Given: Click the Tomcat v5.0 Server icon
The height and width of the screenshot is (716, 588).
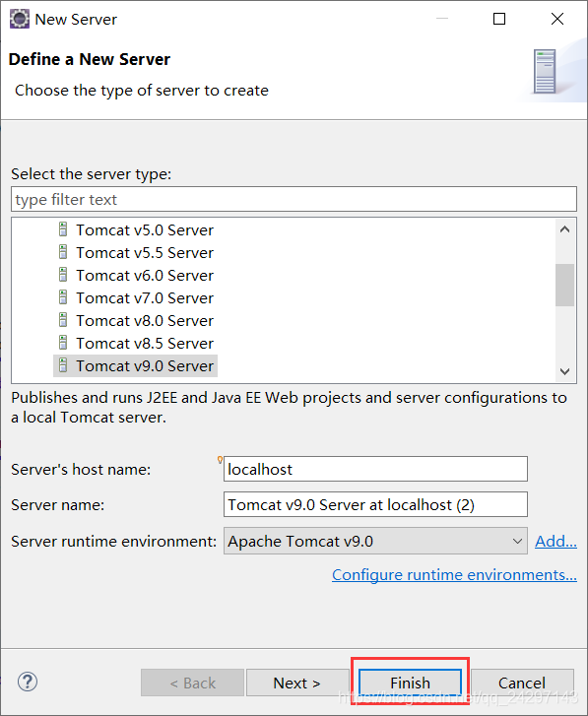Looking at the screenshot, I should tap(63, 229).
